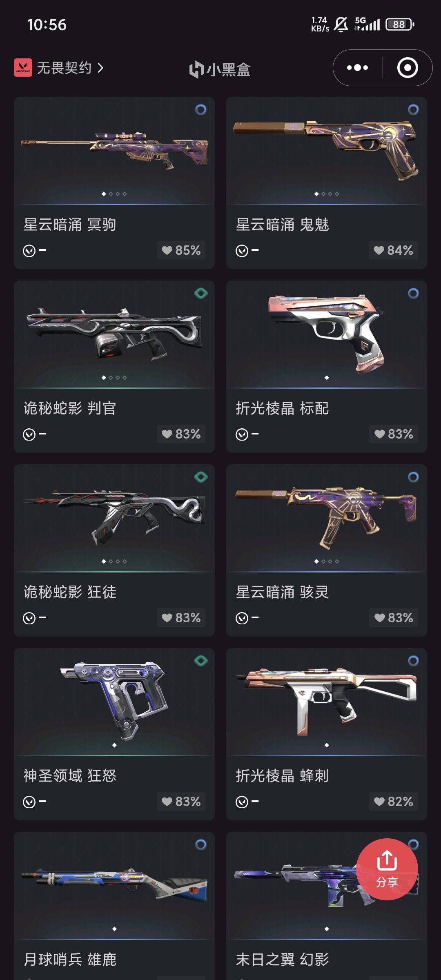Tap the VP price icon under 折光棱晶 标配

point(242,434)
